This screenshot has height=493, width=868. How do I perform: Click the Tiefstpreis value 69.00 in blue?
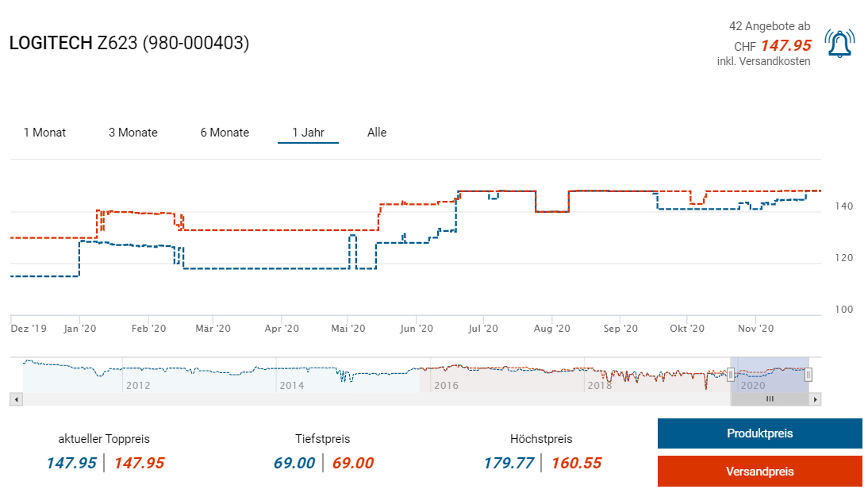[x=294, y=463]
